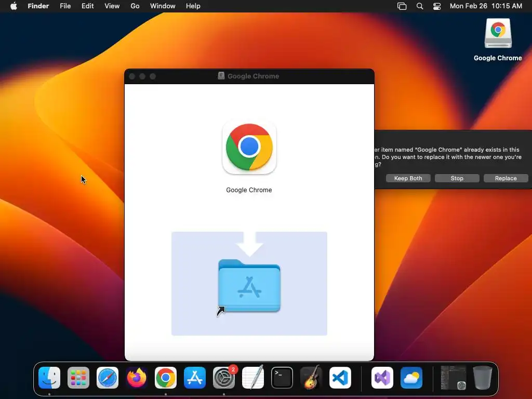The width and height of the screenshot is (532, 399).
Task: Click the Applications folder shortcut icon
Action: click(249, 286)
